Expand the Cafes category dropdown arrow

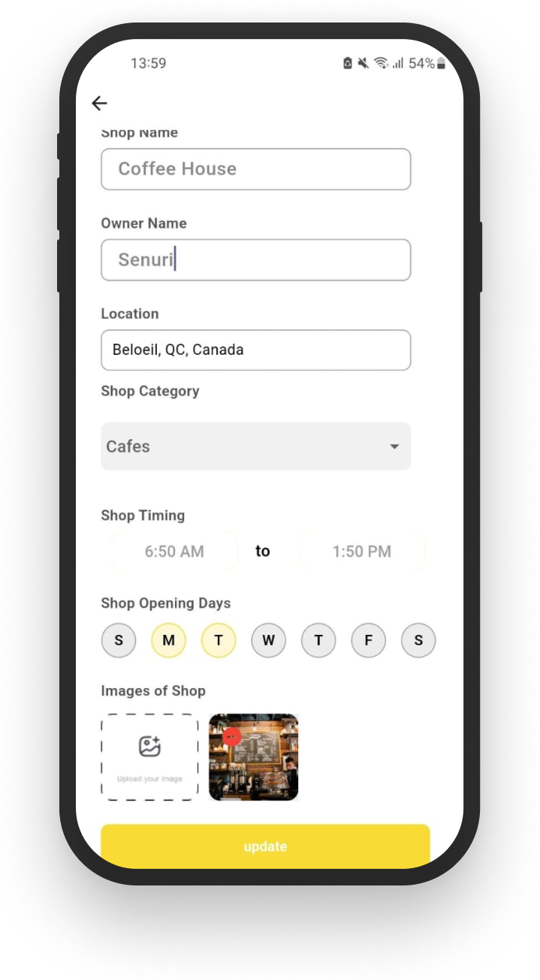tap(394, 446)
